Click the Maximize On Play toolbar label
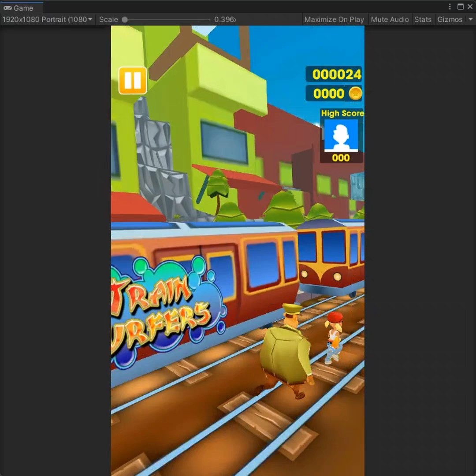The width and height of the screenshot is (476, 476). click(x=334, y=19)
